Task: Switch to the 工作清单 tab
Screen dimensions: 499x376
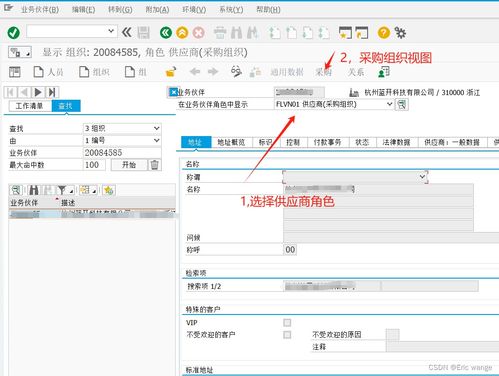Action: [x=29, y=106]
